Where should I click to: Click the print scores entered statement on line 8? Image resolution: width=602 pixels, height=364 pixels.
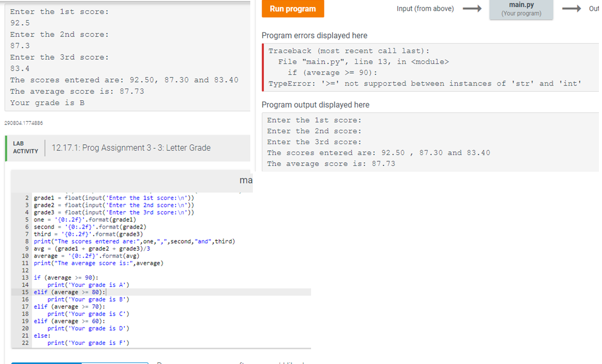tap(134, 241)
